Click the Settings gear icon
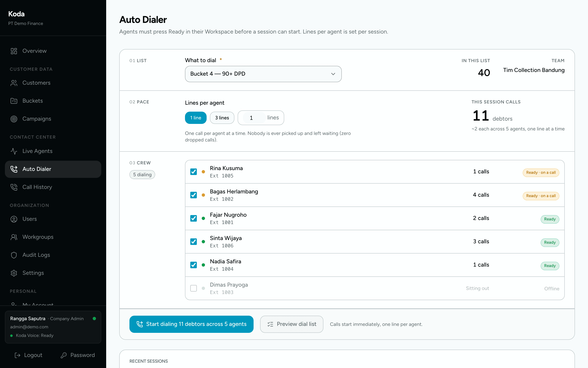588x368 pixels. [14, 273]
